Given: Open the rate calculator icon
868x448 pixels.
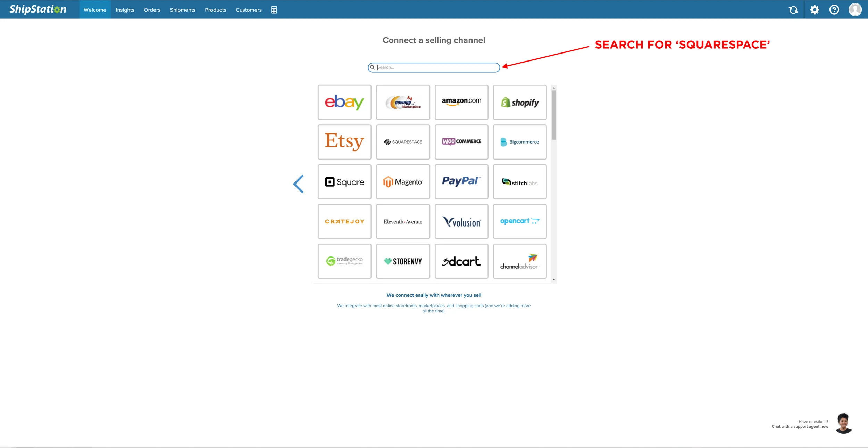Looking at the screenshot, I should pos(274,10).
